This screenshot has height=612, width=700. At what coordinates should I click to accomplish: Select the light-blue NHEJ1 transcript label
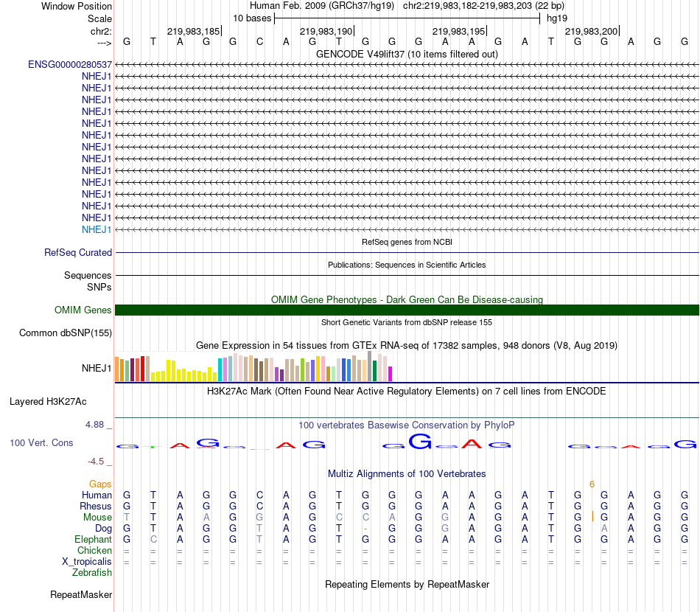click(97, 229)
